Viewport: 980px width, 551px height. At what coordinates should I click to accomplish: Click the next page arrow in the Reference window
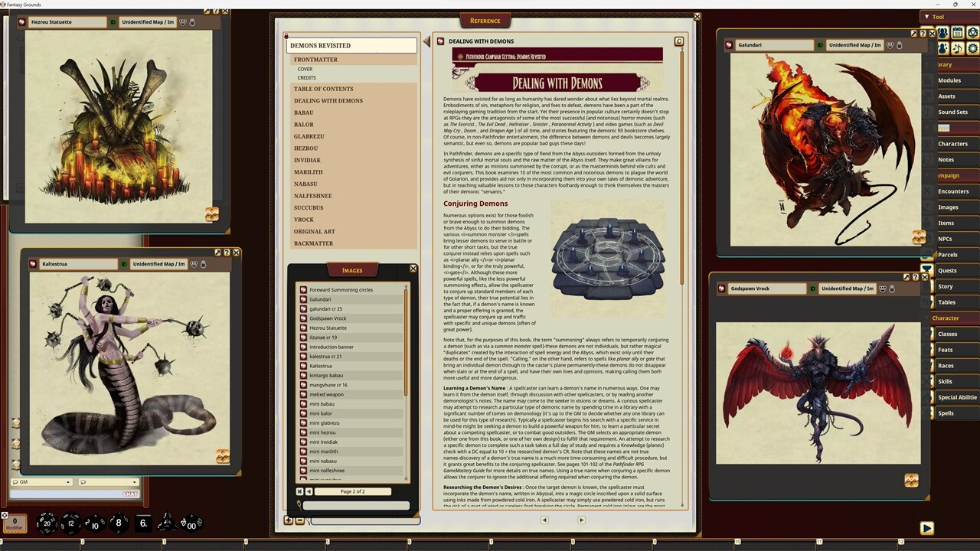[x=581, y=520]
